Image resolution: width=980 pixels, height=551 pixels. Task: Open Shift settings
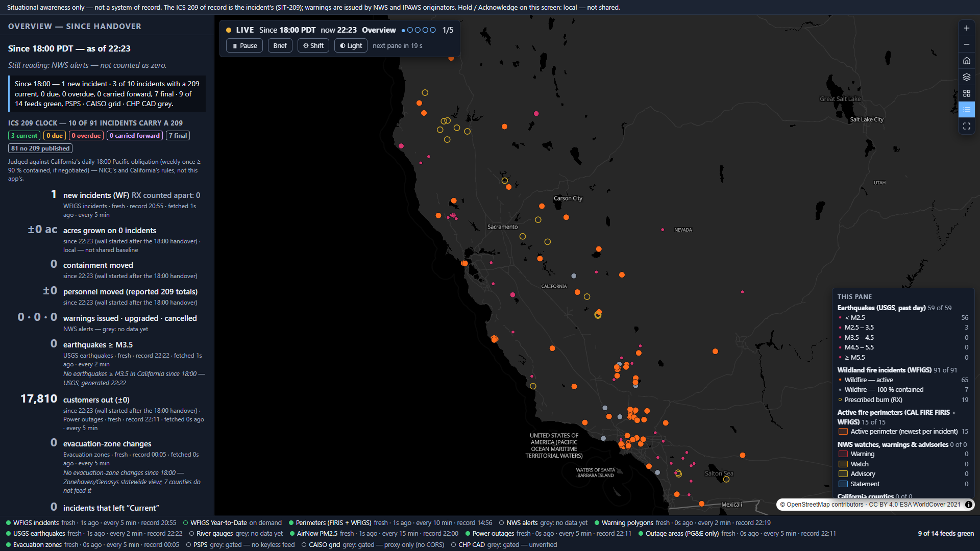coord(313,45)
